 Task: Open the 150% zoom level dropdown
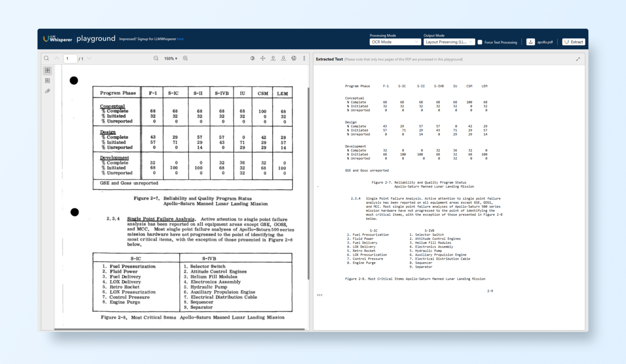tap(171, 58)
